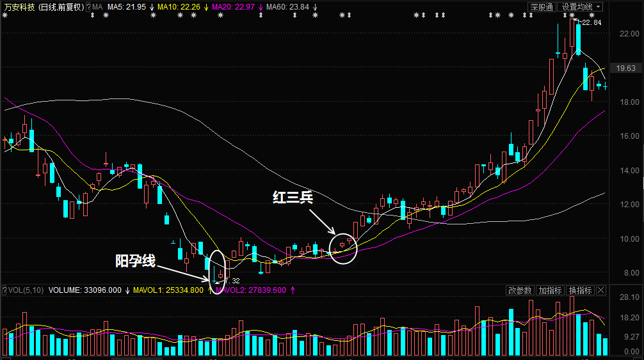This screenshot has height=360, width=644.
Task: Click the magenta MA20: 22.97 value
Action: pos(233,7)
